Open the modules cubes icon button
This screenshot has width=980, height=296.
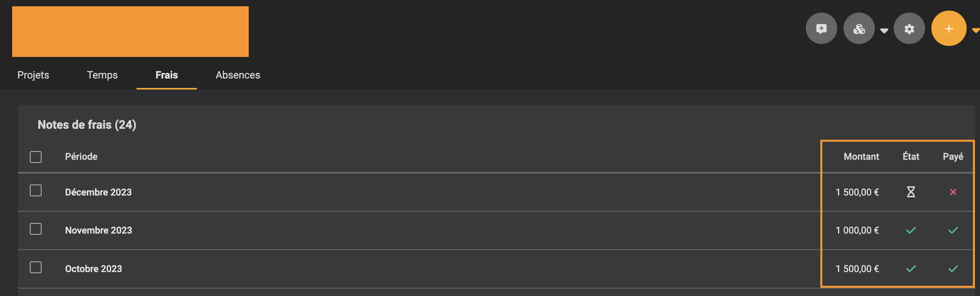[x=859, y=29]
